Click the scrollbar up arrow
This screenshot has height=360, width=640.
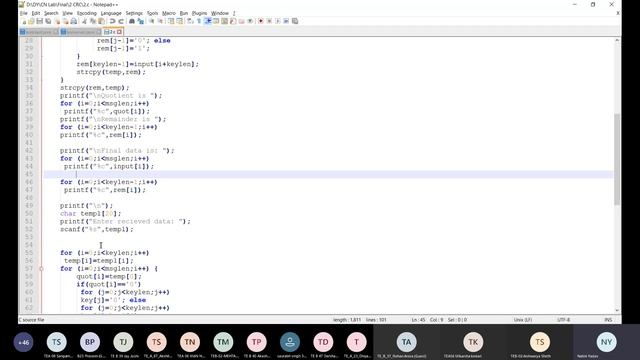pos(617,40)
